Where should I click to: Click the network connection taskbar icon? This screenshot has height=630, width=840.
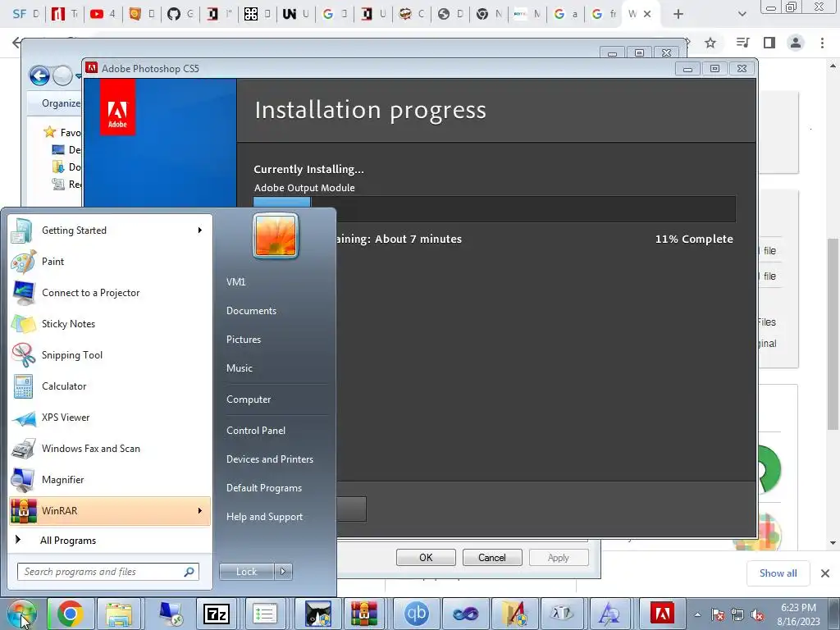coord(171,614)
